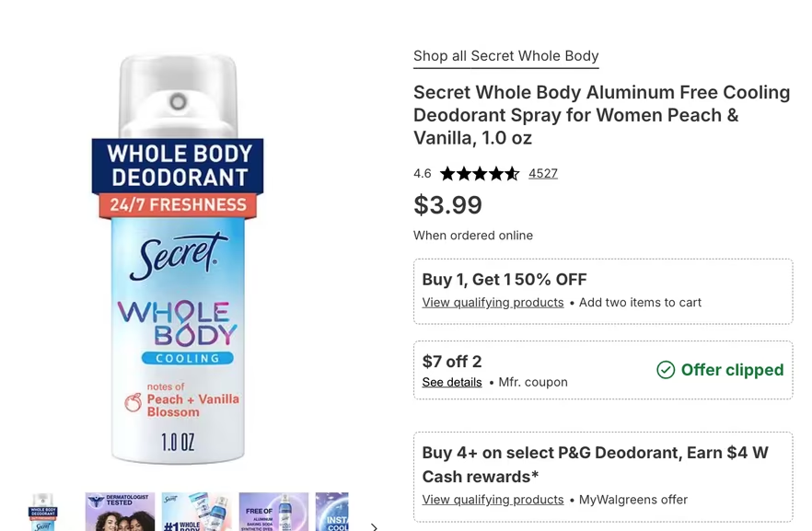
Task: View qualifying products for MyWalgreens offer
Action: (x=493, y=500)
